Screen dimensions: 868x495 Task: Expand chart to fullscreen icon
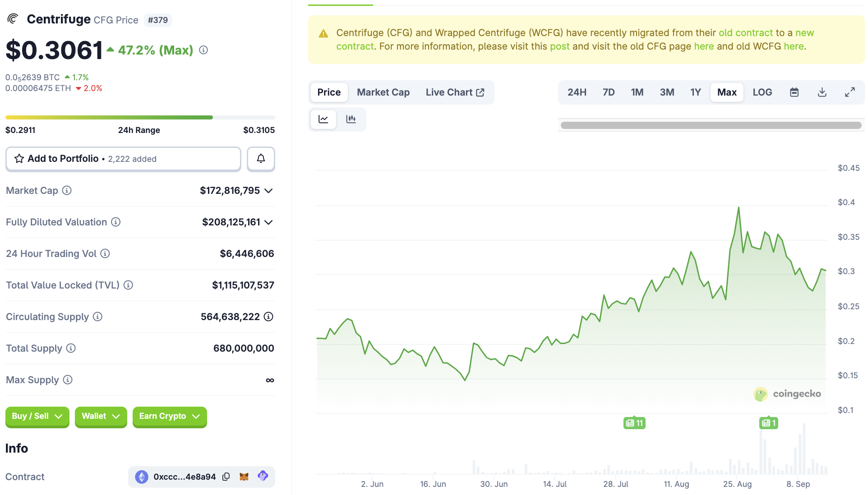pos(850,92)
